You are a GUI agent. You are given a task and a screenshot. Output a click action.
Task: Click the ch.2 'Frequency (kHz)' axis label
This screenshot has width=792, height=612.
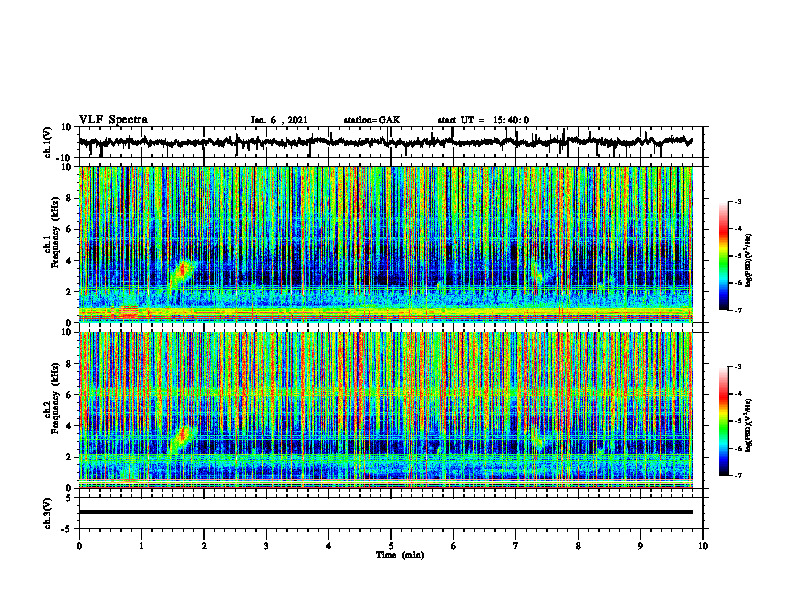pos(55,398)
